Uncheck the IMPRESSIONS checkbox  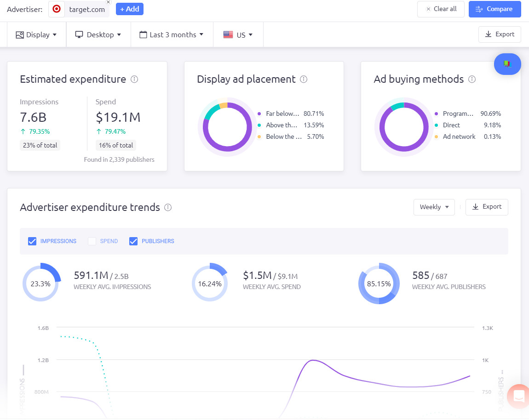pyautogui.click(x=32, y=241)
